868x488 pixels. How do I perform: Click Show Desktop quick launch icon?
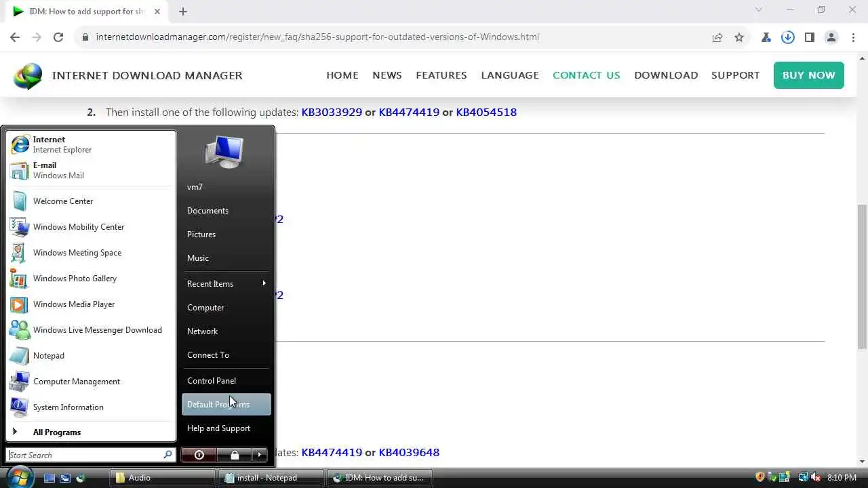click(50, 478)
